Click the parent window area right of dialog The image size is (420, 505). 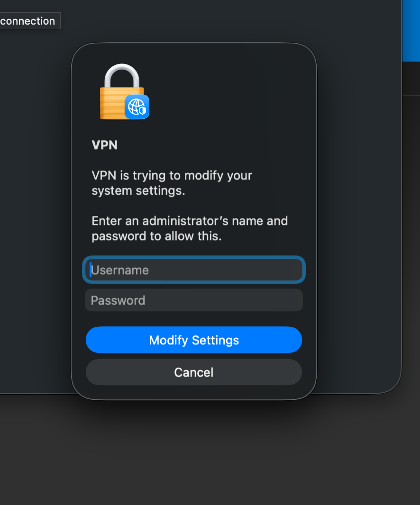click(x=358, y=213)
